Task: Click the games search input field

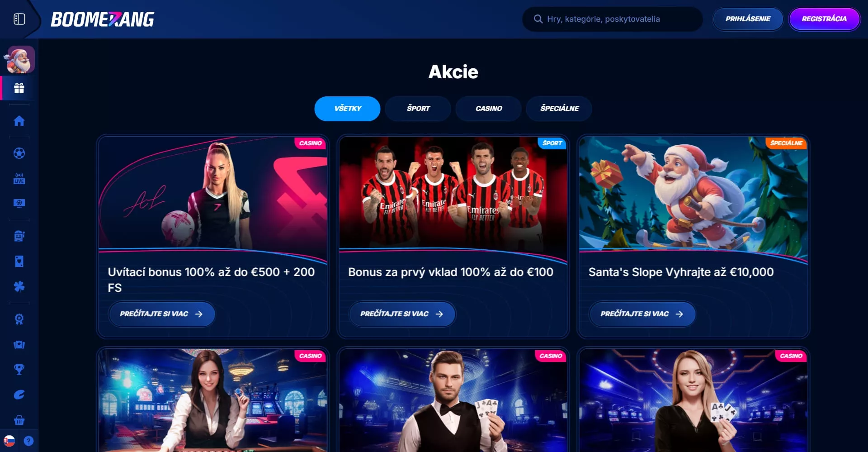Action: (613, 19)
